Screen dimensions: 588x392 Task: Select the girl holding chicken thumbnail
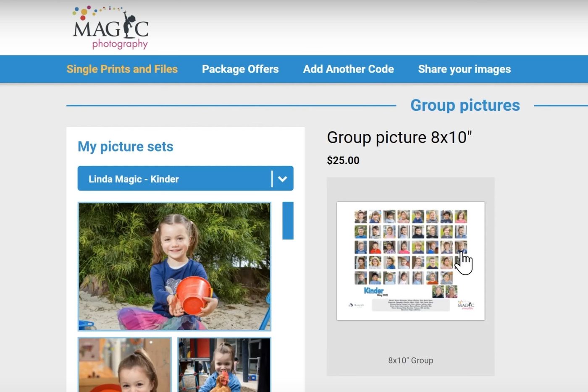click(224, 365)
